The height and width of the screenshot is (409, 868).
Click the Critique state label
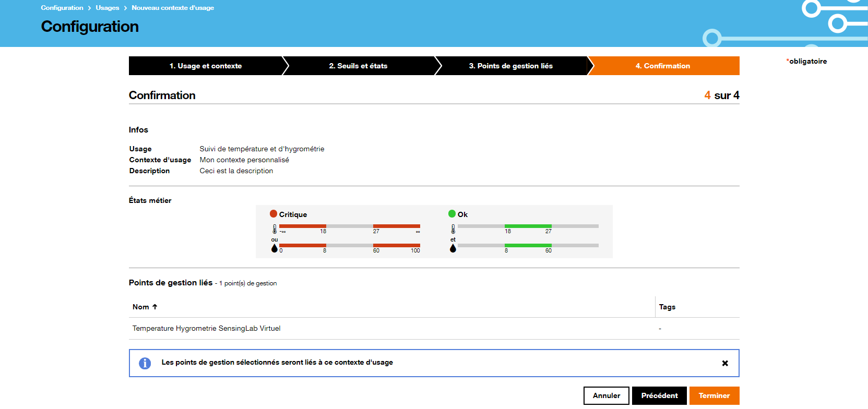pos(293,214)
